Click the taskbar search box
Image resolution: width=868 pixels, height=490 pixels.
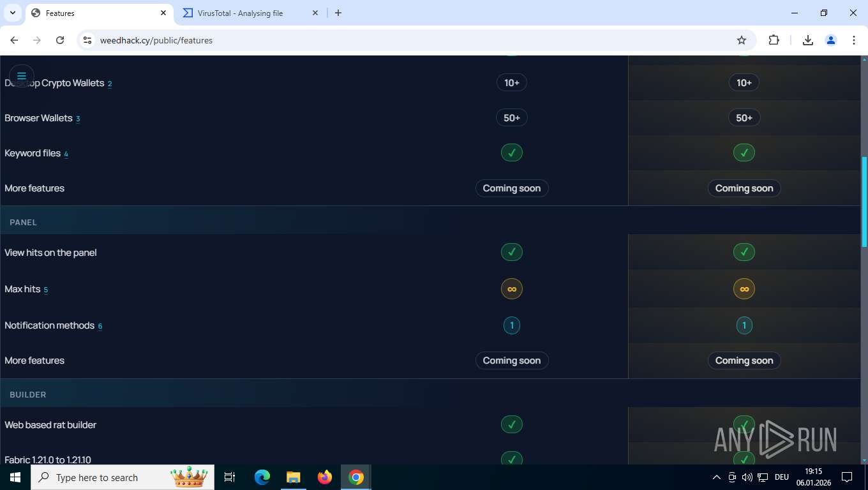123,477
